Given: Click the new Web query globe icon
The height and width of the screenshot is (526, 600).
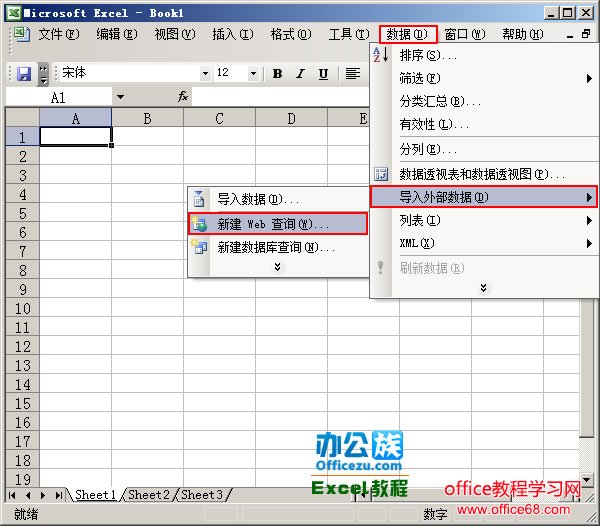Looking at the screenshot, I should [199, 224].
